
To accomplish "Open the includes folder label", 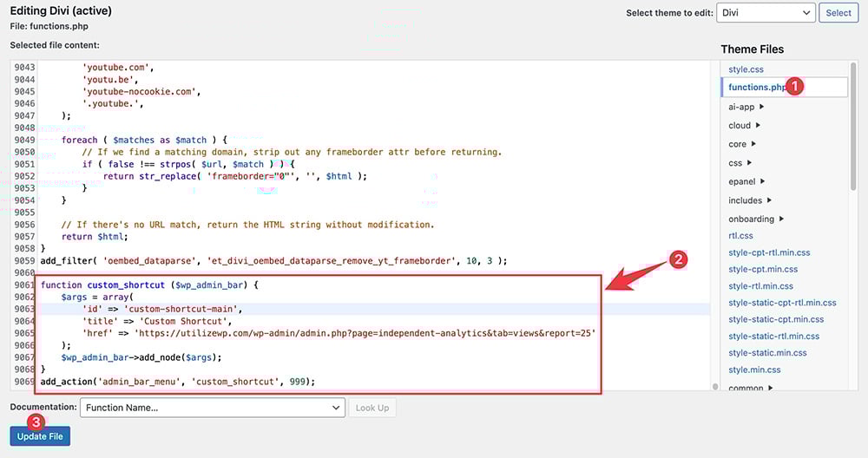I will click(745, 200).
